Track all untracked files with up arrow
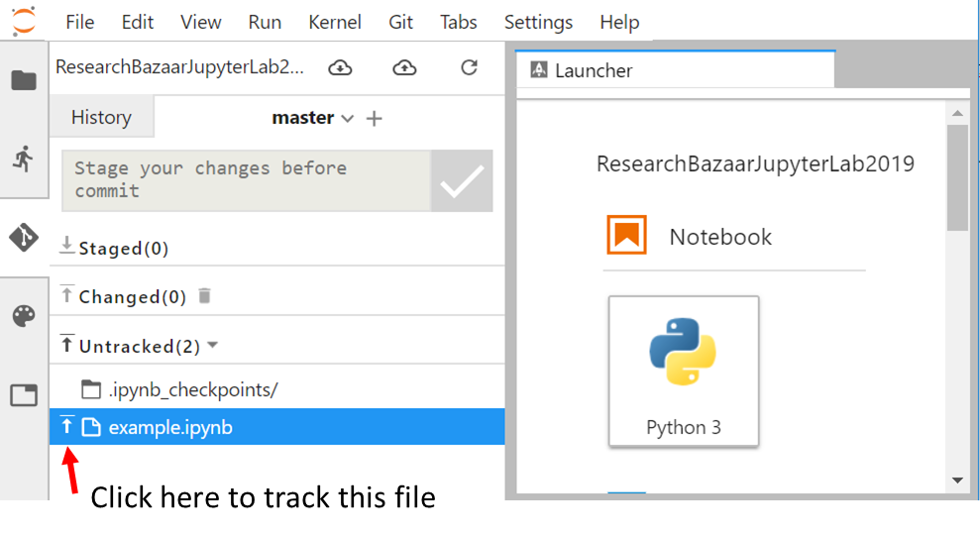The height and width of the screenshot is (537, 980). tap(66, 343)
